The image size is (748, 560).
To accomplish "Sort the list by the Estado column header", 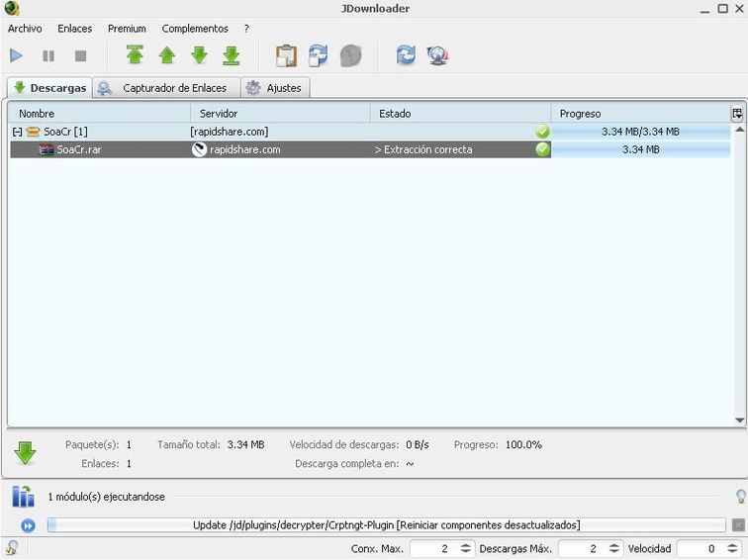I will pyautogui.click(x=459, y=114).
